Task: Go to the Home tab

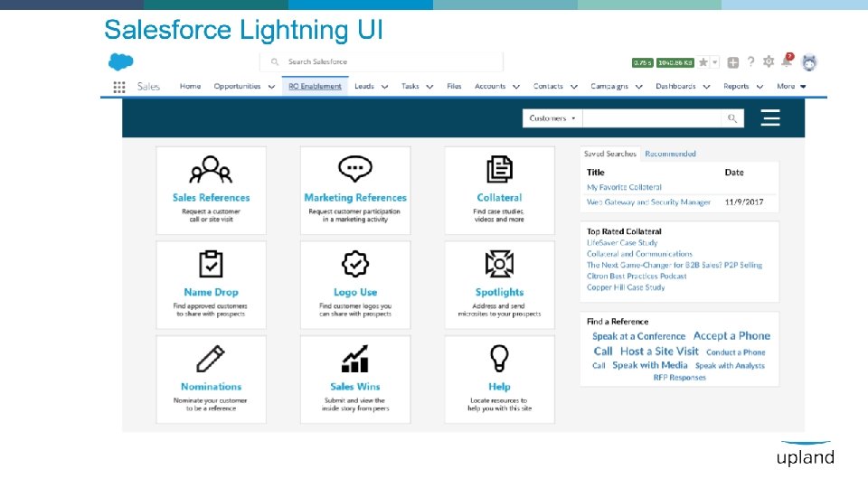Action: click(x=190, y=87)
